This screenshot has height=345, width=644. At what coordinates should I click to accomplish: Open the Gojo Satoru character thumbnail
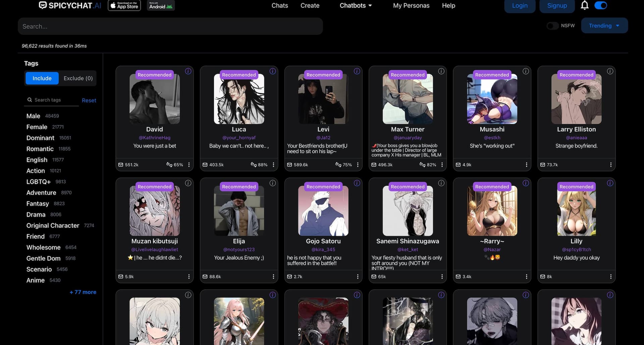(323, 211)
